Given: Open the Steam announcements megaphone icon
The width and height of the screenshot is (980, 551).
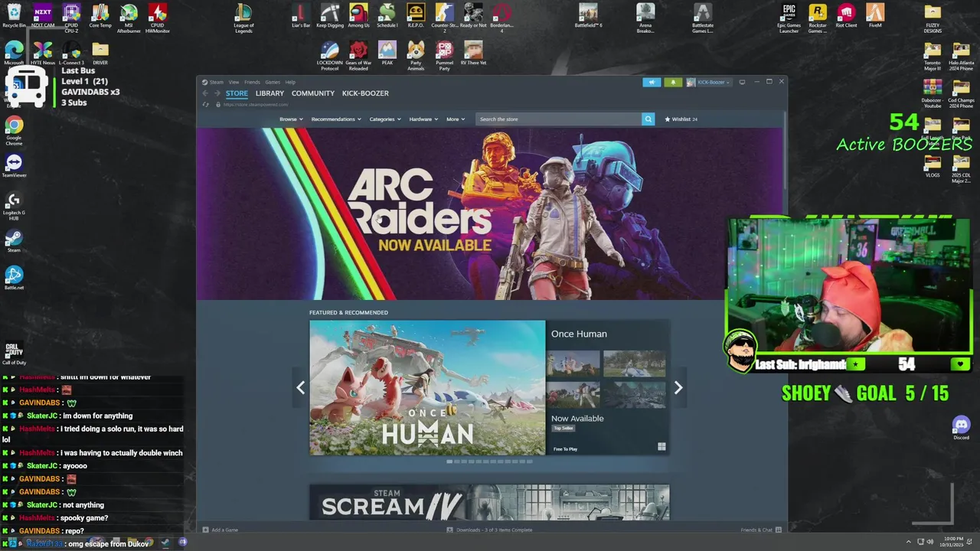Looking at the screenshot, I should coord(652,82).
